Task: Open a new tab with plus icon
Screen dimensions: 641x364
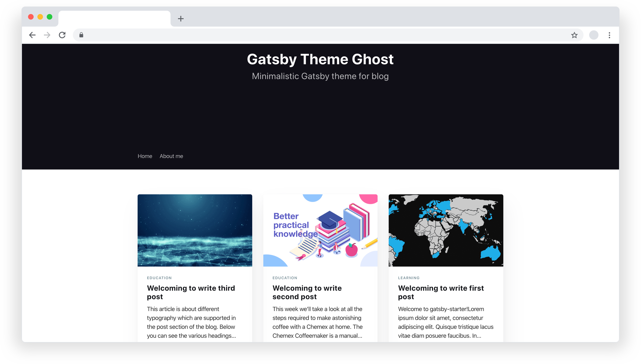Action: click(181, 18)
